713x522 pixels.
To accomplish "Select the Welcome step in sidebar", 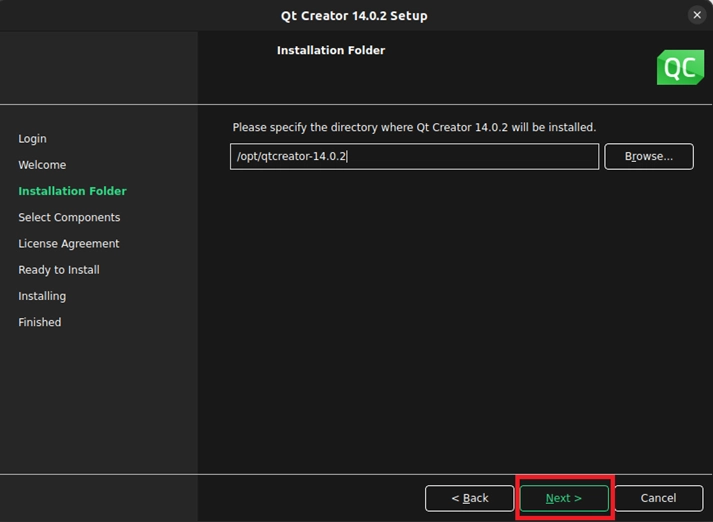I will [x=42, y=165].
